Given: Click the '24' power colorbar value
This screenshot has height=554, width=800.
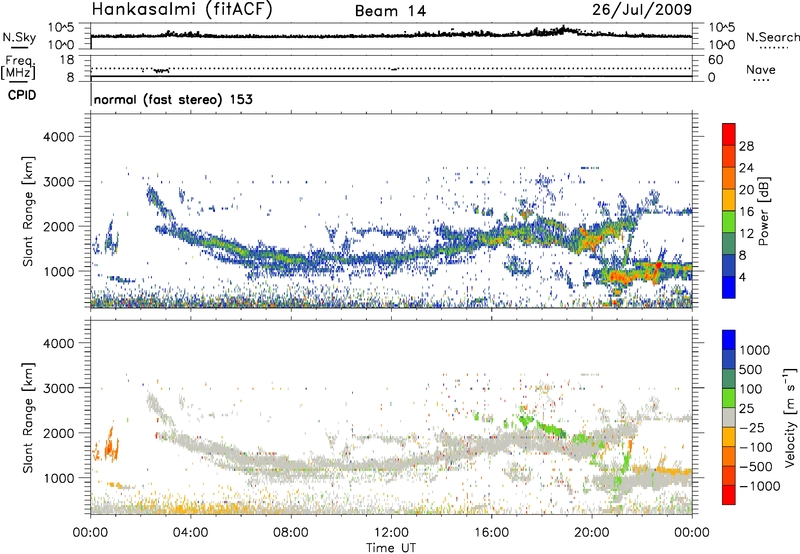Looking at the screenshot, I should point(746,168).
